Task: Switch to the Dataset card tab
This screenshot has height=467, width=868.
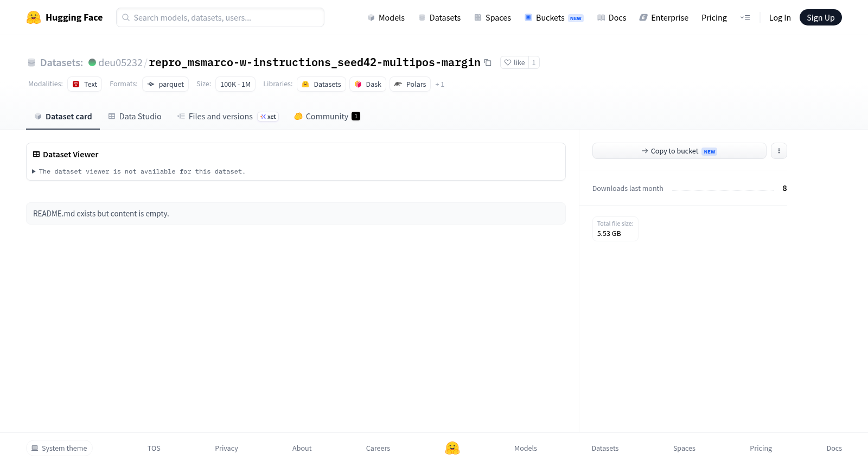Action: tap(63, 117)
